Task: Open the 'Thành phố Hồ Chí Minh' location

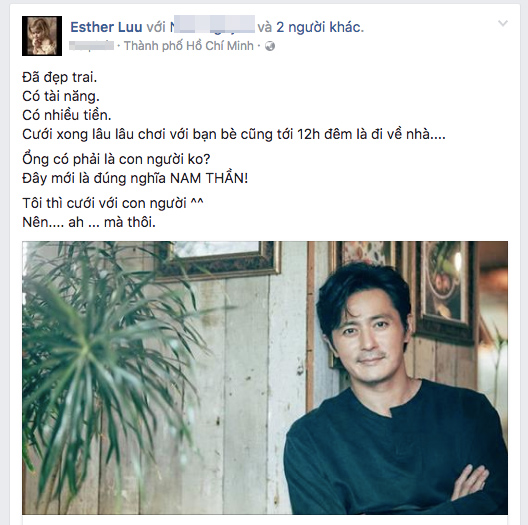Action: (x=189, y=46)
